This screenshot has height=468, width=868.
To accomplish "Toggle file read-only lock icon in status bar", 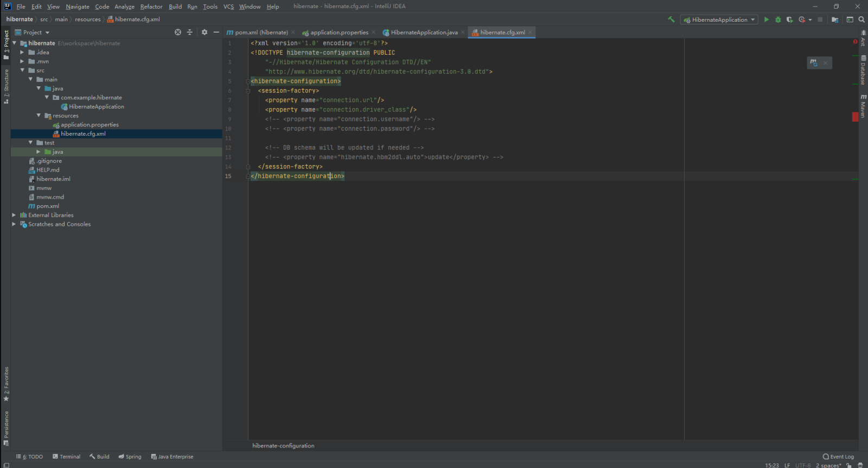I will click(849, 465).
